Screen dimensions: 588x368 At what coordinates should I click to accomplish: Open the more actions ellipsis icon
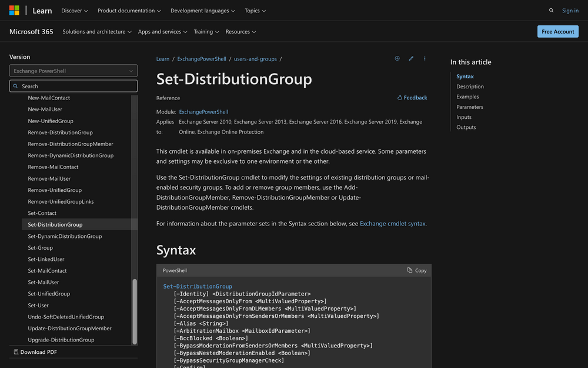point(425,59)
